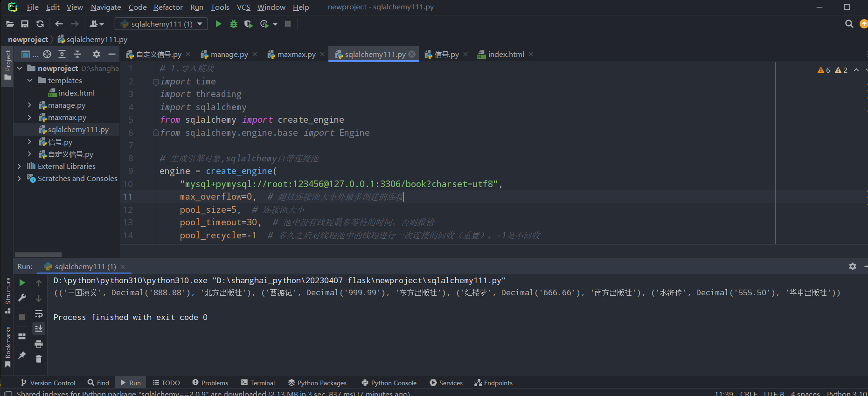Collapse all in Project panel
868x396 pixels.
click(x=77, y=54)
